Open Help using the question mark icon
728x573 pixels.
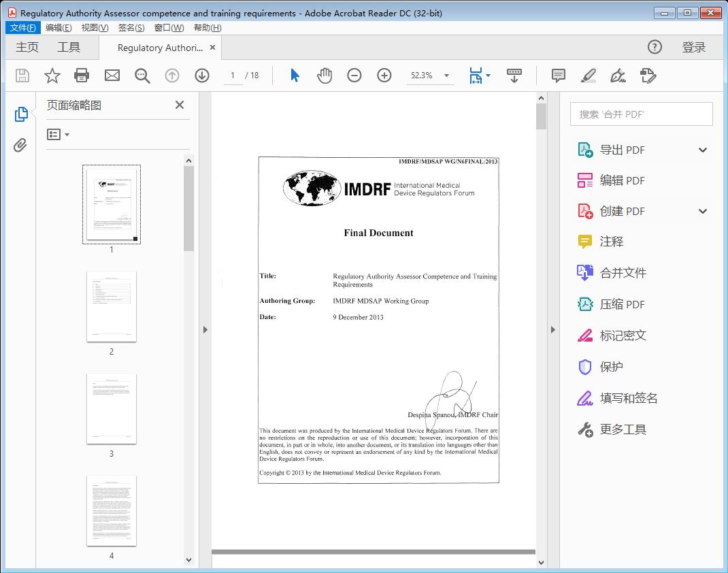coord(655,47)
